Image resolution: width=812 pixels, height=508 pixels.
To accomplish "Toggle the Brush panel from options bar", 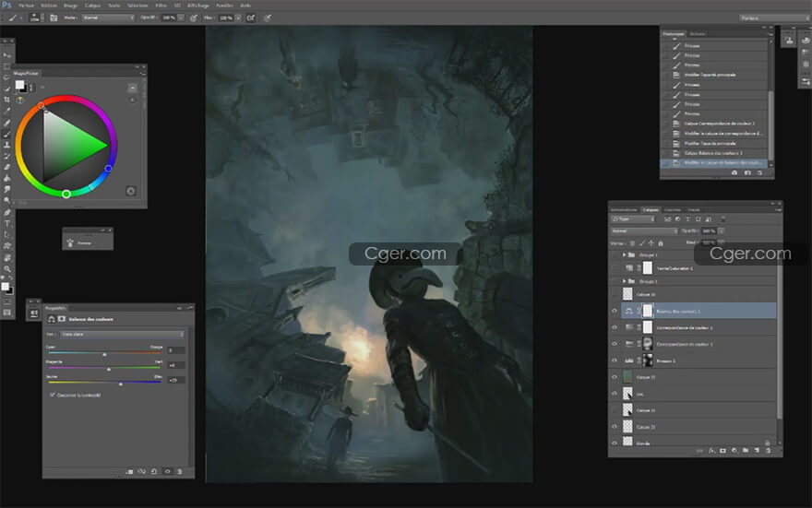I will coord(54,18).
